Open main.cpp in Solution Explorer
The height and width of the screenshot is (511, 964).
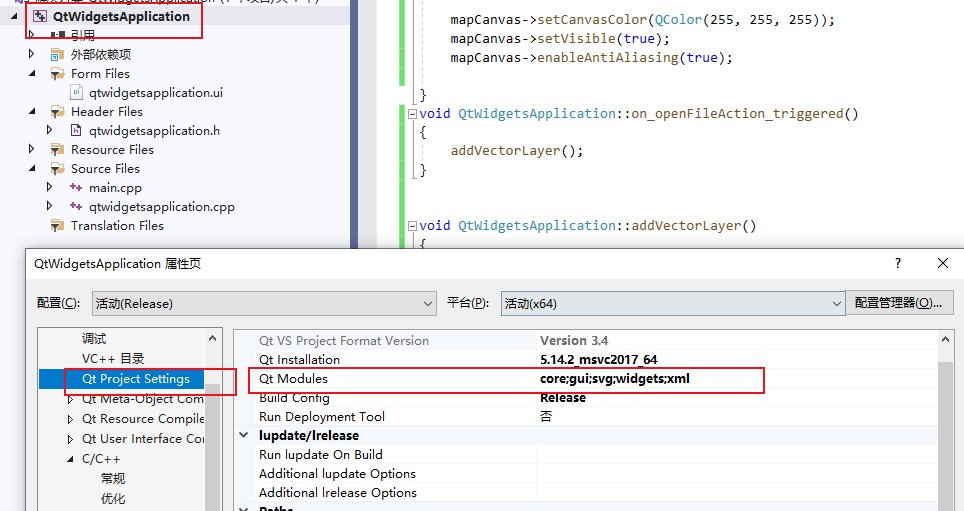(x=115, y=188)
